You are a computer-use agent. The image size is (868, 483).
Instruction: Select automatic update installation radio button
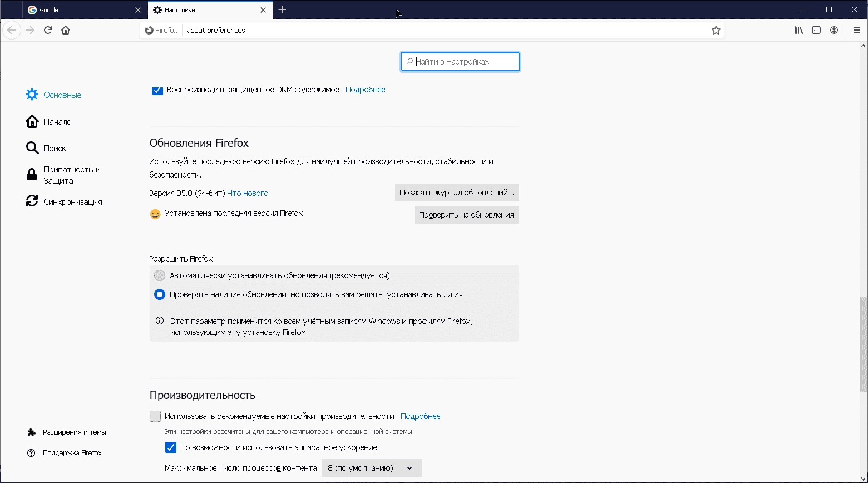(160, 275)
